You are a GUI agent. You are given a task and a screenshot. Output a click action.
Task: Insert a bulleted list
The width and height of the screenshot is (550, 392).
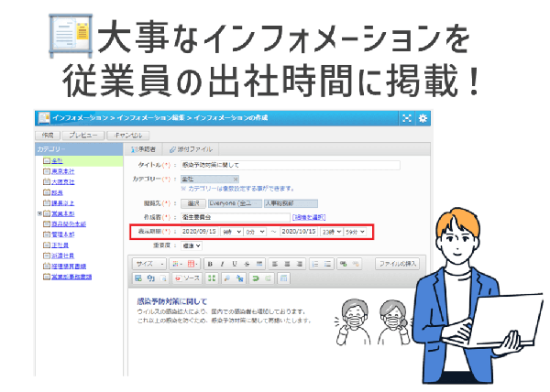coord(327,264)
